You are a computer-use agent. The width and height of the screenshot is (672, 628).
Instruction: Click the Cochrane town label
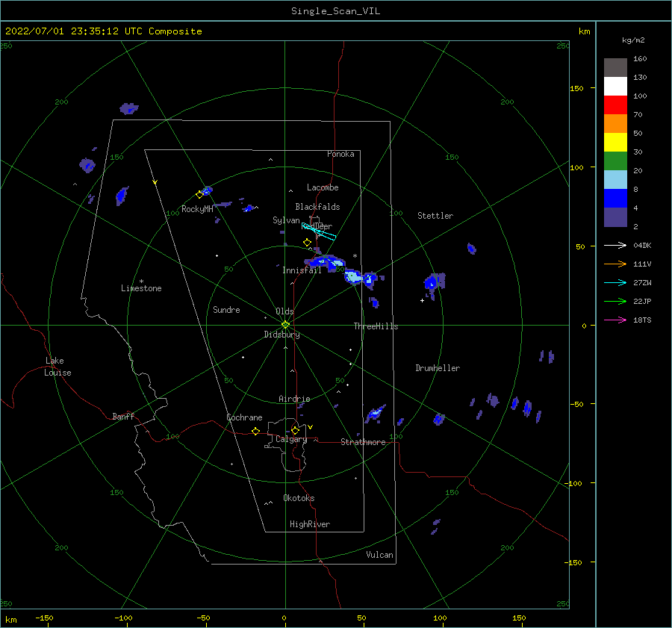click(244, 417)
